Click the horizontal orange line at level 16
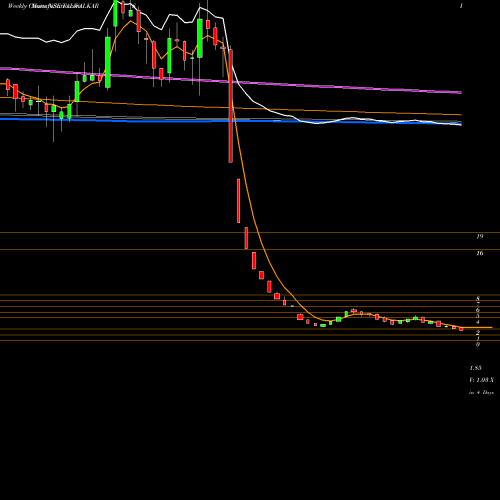Screen dimensions: 500x500 [x=250, y=249]
